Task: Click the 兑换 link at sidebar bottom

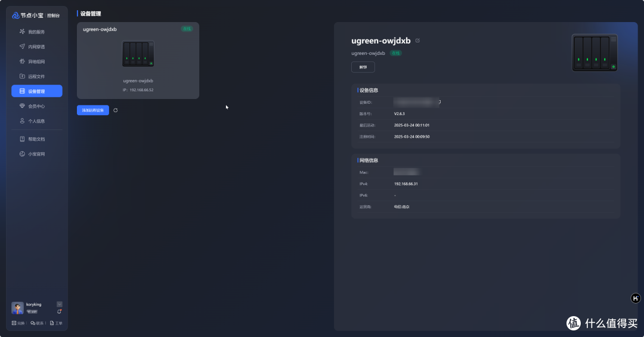Action: tap(18, 323)
